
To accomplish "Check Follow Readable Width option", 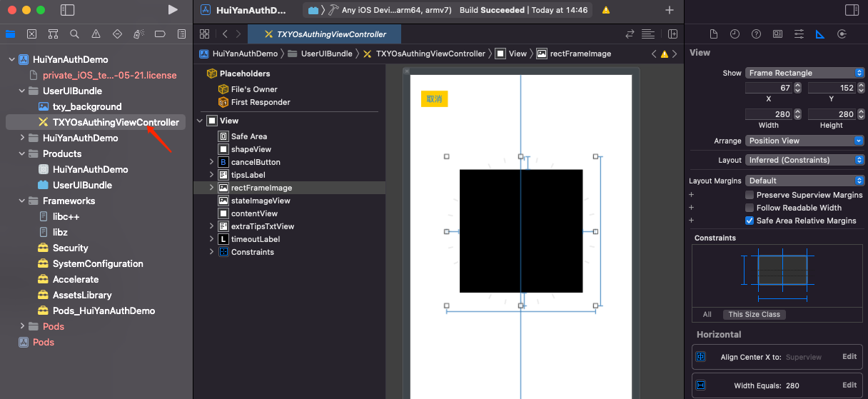I will pos(750,208).
